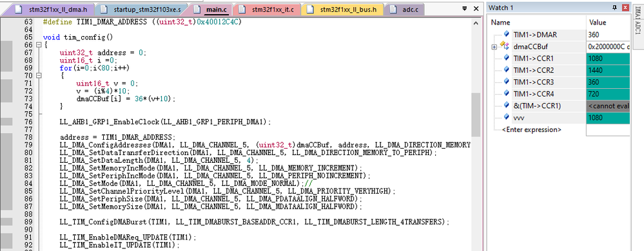
Task: Click the dmaCCBuf value 0x2000000C
Action: coord(607,47)
